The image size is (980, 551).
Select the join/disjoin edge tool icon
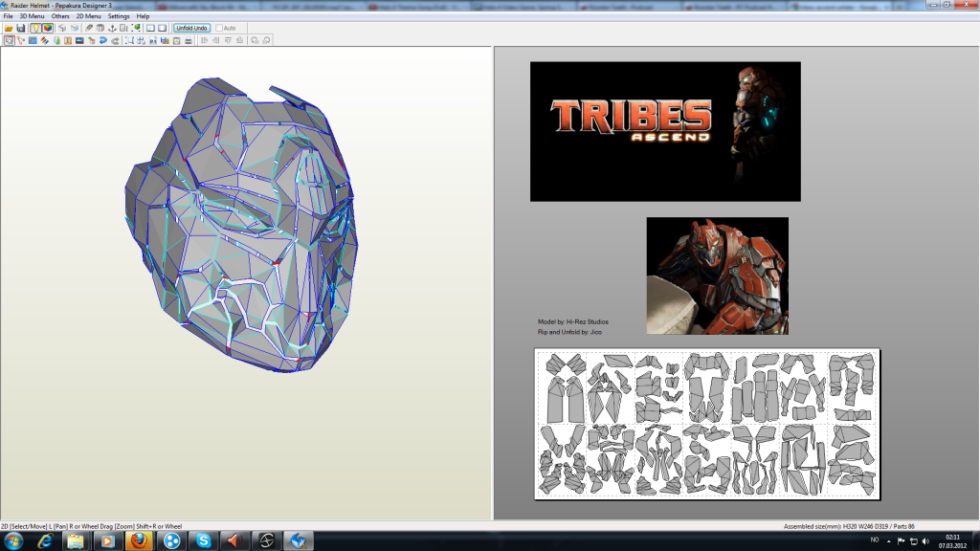coord(21,40)
